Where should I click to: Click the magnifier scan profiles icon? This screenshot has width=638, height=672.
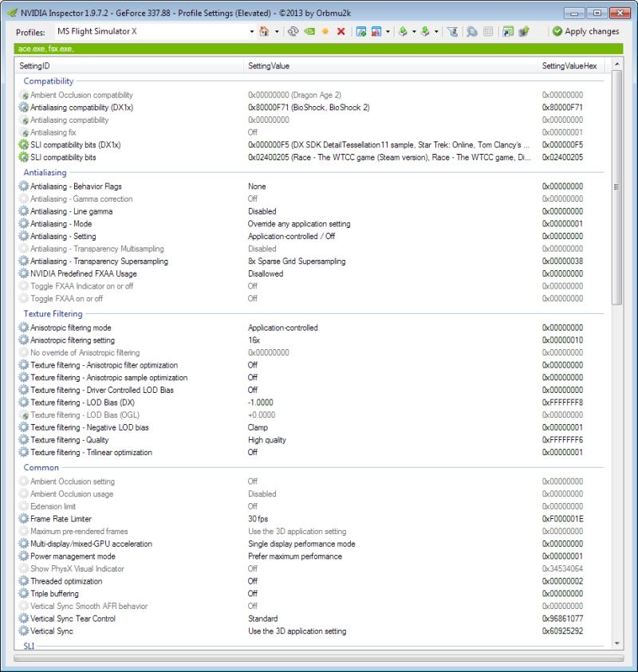472,31
